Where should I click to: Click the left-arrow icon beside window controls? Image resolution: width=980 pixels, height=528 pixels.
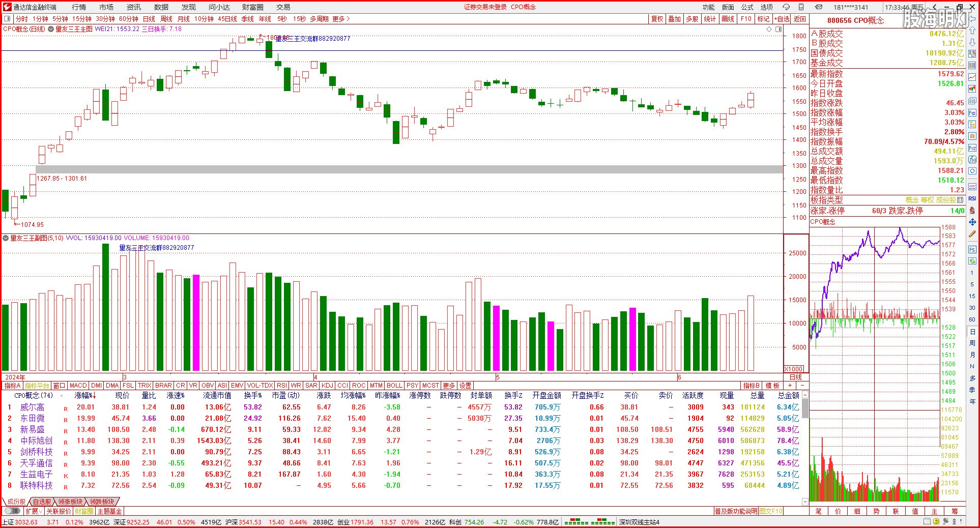point(934,7)
